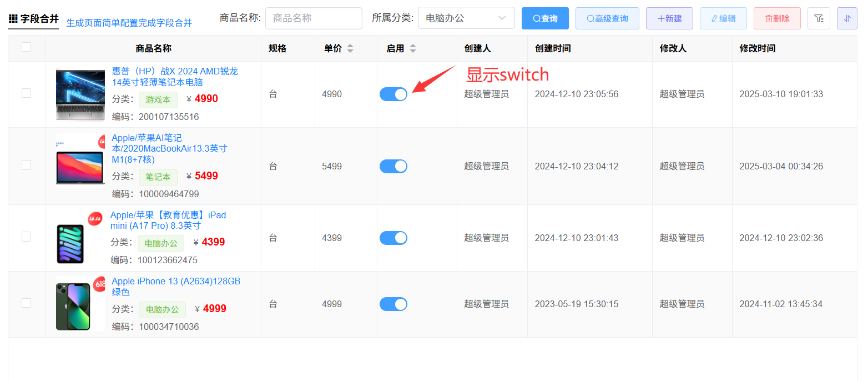Screen dimensions: 868x381
Task: Click creation time 2024-12-10 23:04:12
Action: [x=577, y=166]
